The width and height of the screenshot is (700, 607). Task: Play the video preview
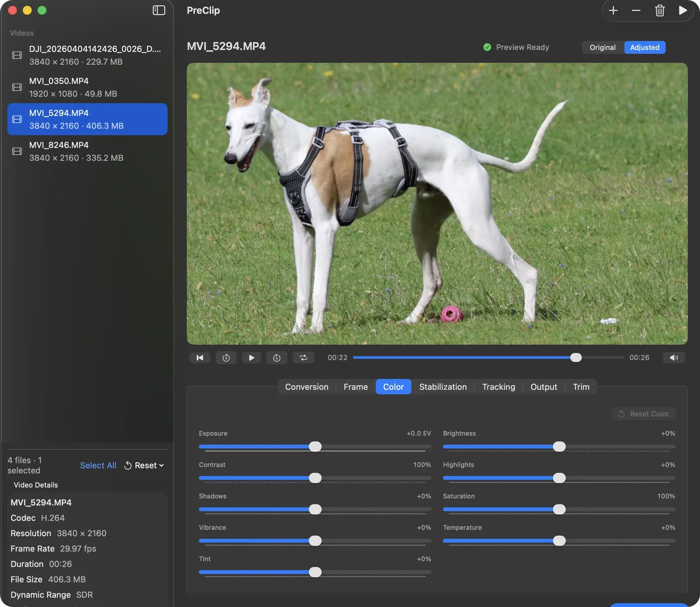(x=252, y=358)
